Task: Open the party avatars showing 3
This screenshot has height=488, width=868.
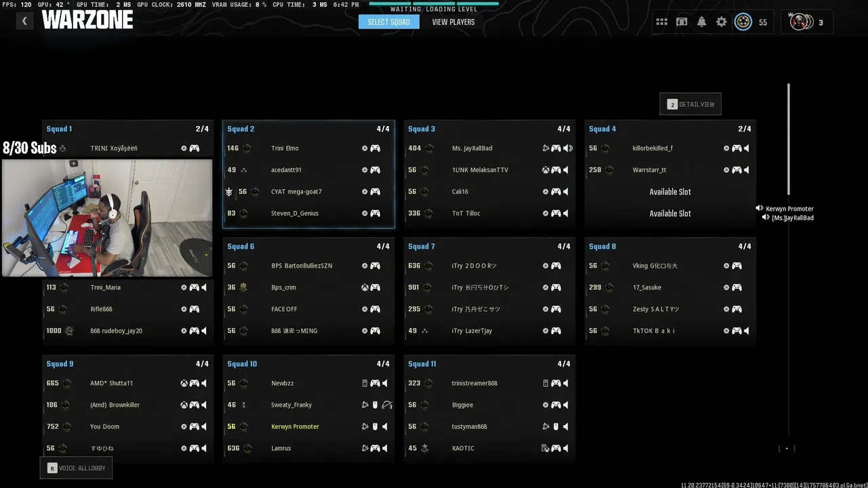Action: 800,22
